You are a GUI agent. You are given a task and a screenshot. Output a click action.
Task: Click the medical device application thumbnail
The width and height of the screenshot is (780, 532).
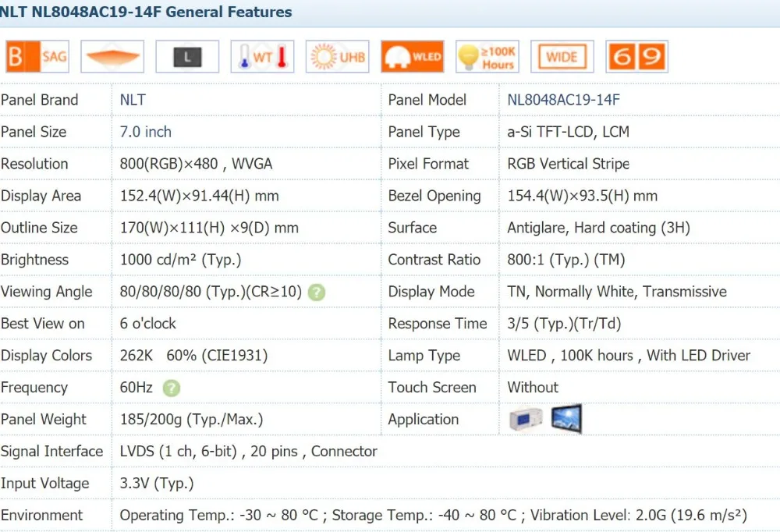526,419
